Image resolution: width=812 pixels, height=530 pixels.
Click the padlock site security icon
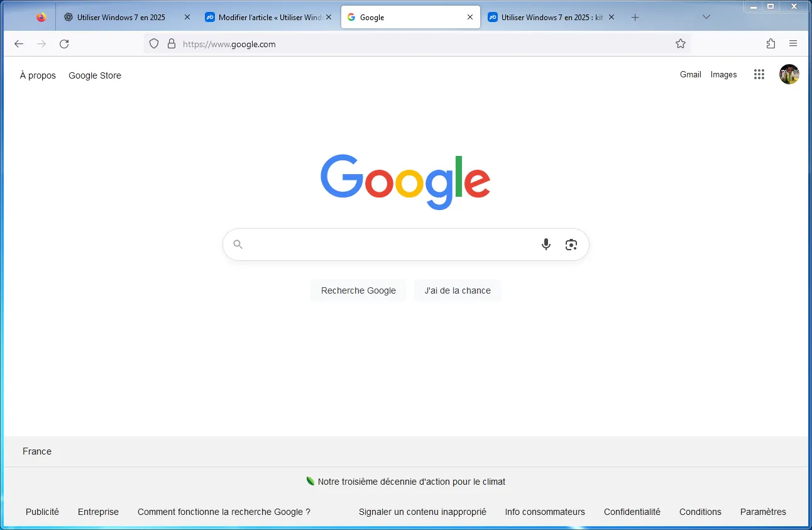click(172, 44)
